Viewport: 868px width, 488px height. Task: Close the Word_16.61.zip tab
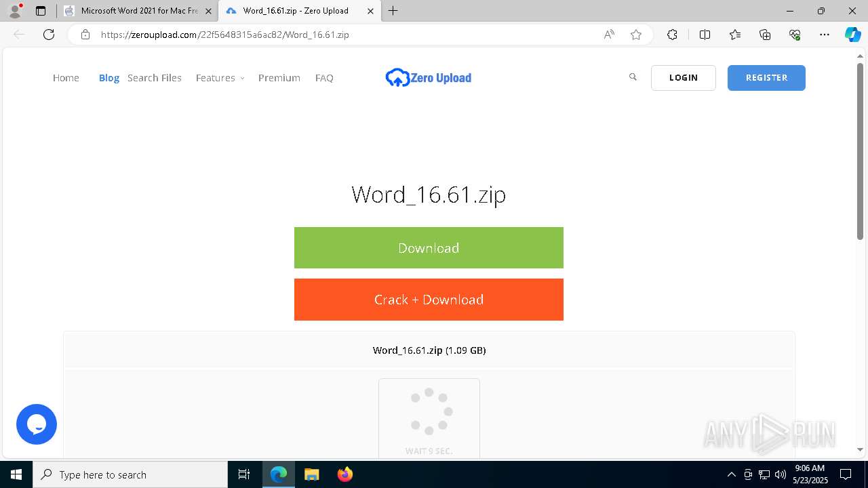coord(370,11)
